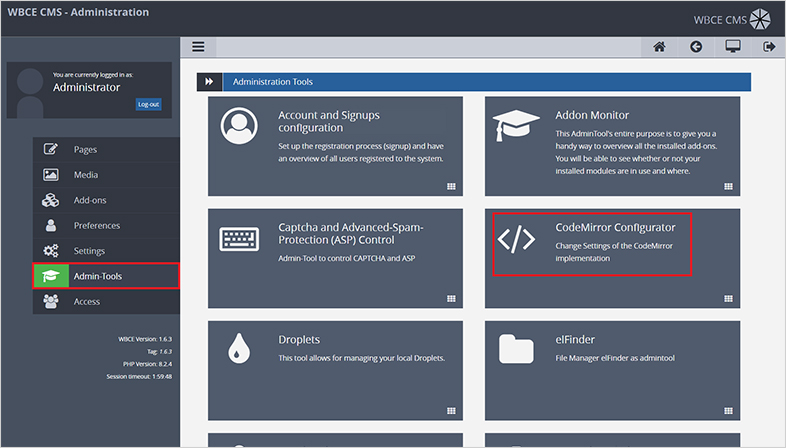Click the Administrator avatar image

coord(30,93)
